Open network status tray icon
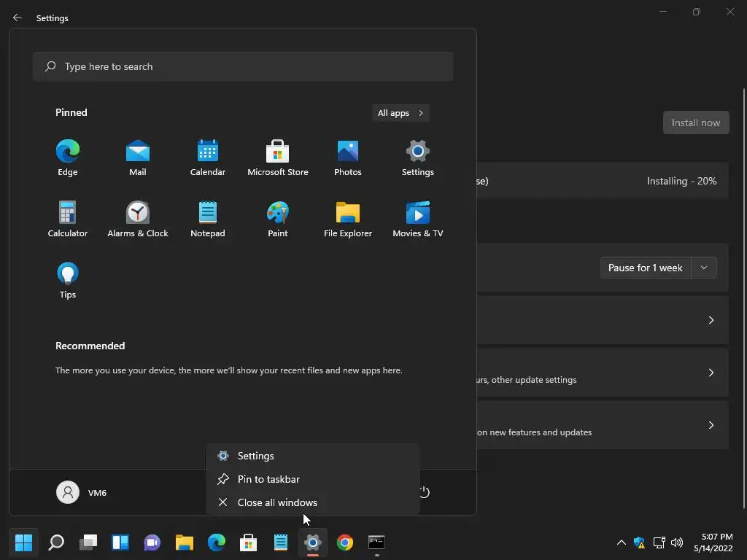The image size is (747, 560). tap(659, 542)
